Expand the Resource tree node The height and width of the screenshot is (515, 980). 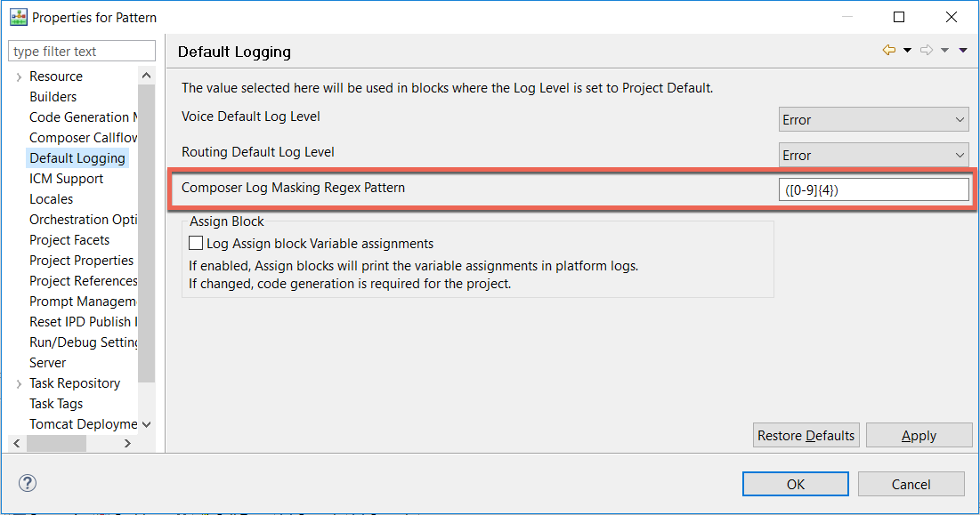click(x=19, y=77)
